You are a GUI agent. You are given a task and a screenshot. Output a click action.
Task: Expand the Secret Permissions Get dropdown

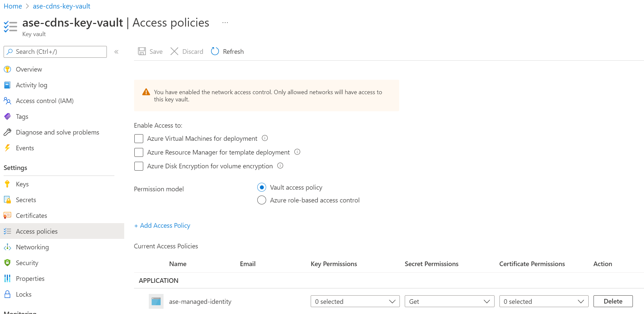tap(449, 301)
